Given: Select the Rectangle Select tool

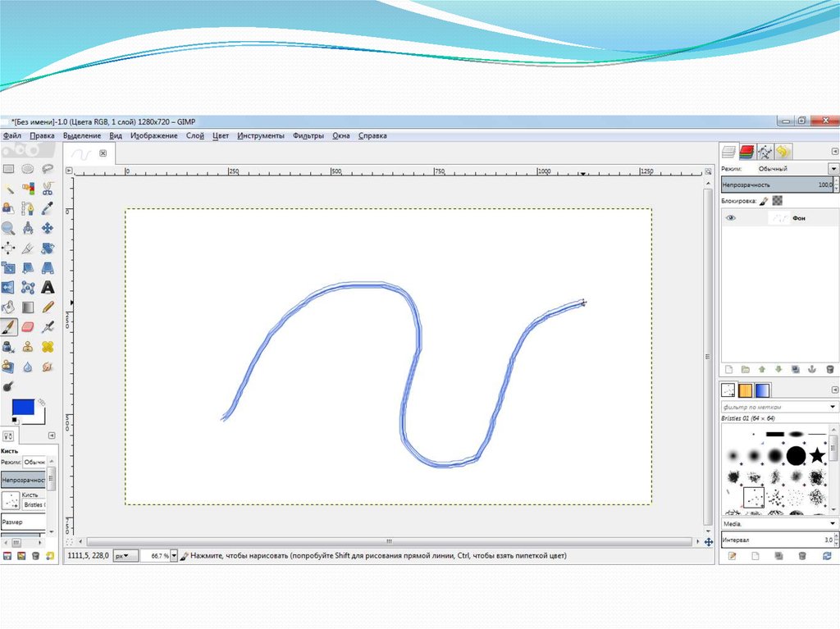Looking at the screenshot, I should (8, 169).
